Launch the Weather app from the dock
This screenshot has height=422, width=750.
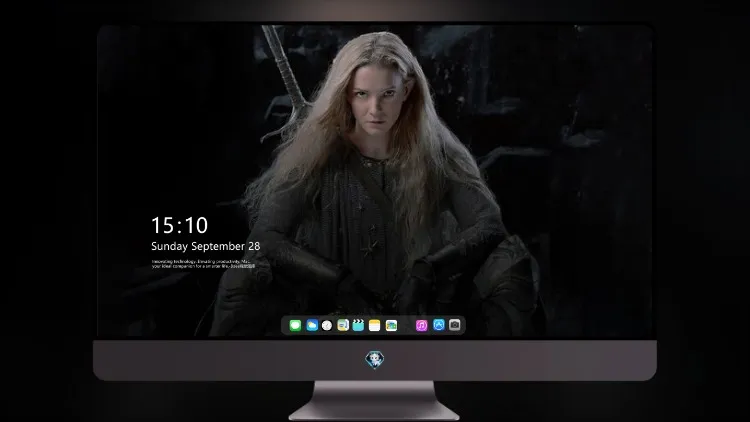(312, 325)
